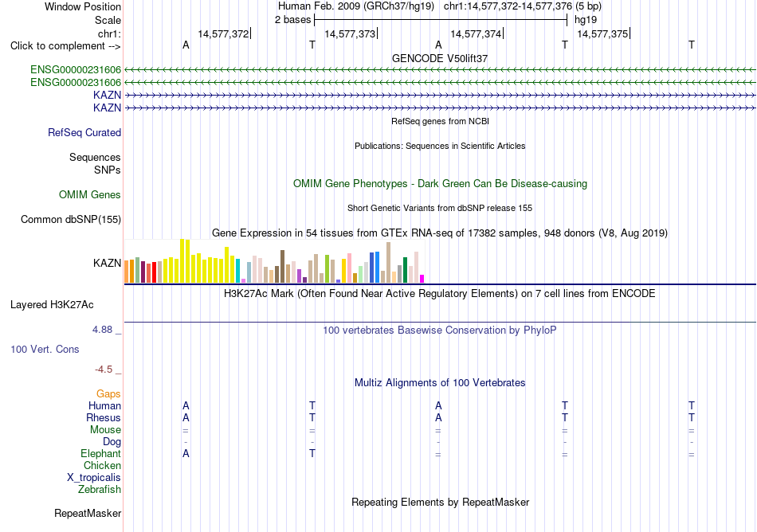Click 'RefSeq genes from NCBI' track title
757x532 pixels.
point(440,122)
